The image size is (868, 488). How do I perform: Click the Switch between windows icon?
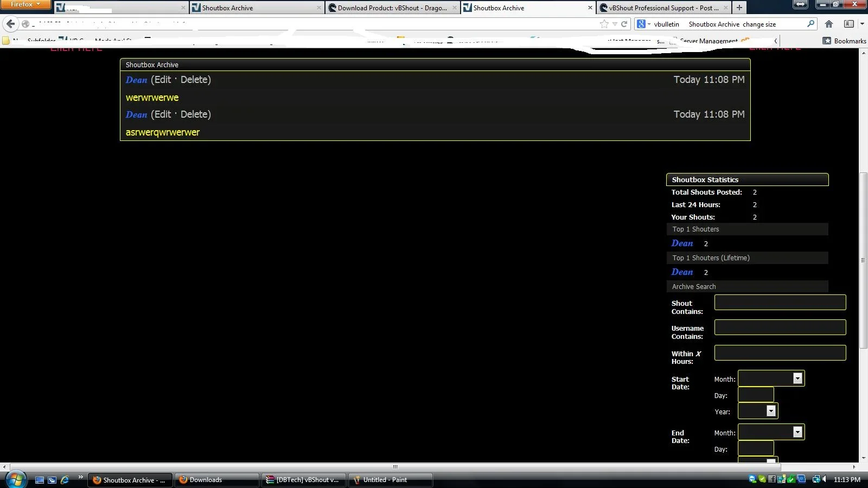coord(52,480)
